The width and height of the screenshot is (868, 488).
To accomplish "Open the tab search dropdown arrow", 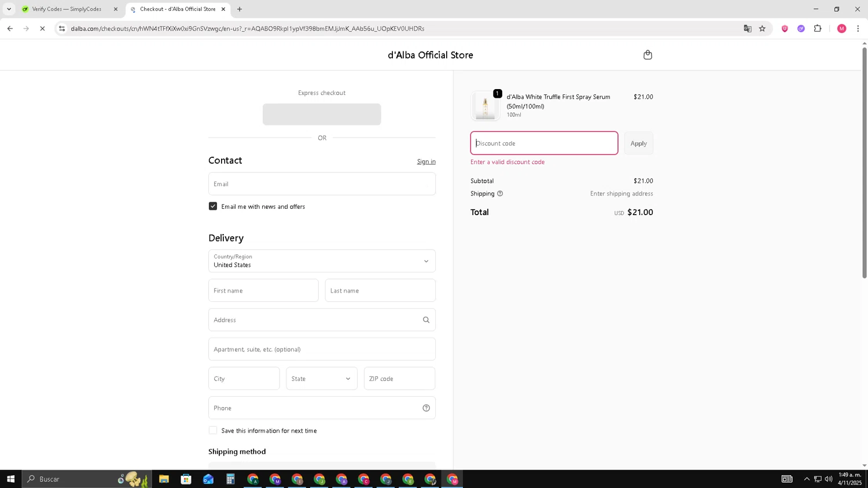I will 9,9.
